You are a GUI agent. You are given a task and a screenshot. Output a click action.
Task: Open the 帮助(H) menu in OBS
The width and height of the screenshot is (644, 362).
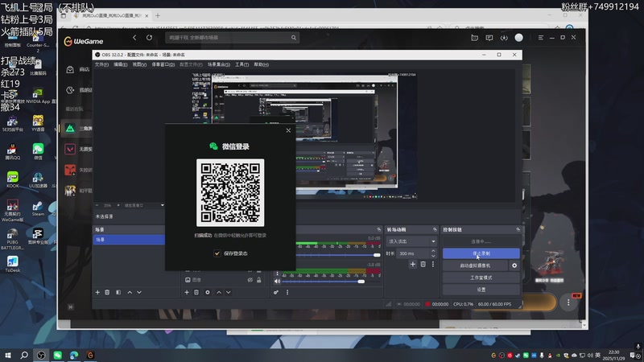tap(261, 64)
